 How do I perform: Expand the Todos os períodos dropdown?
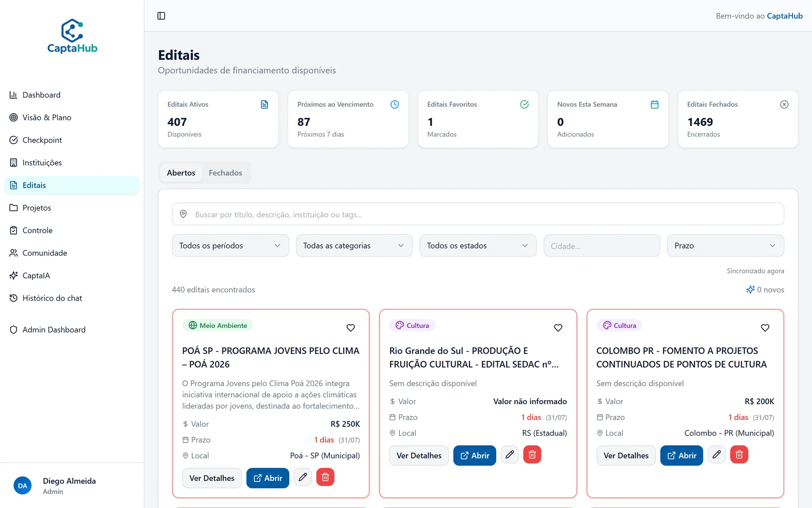[230, 246]
